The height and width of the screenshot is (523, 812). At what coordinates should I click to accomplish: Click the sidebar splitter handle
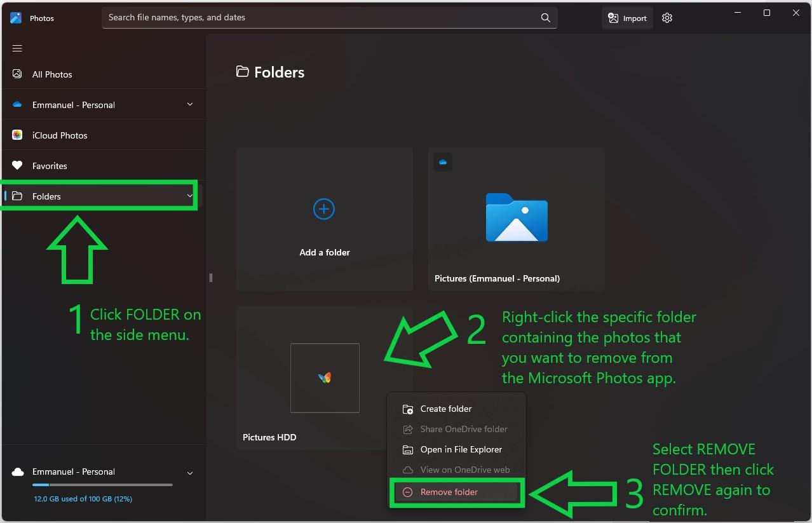coord(210,277)
